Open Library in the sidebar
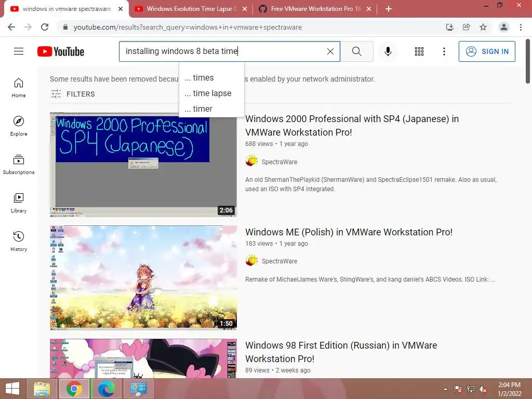The width and height of the screenshot is (532, 399). (x=19, y=203)
